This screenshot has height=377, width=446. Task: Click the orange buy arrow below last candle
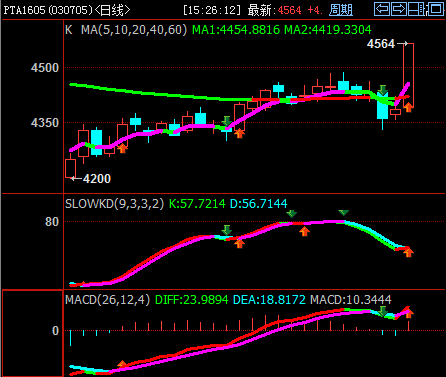(408, 107)
